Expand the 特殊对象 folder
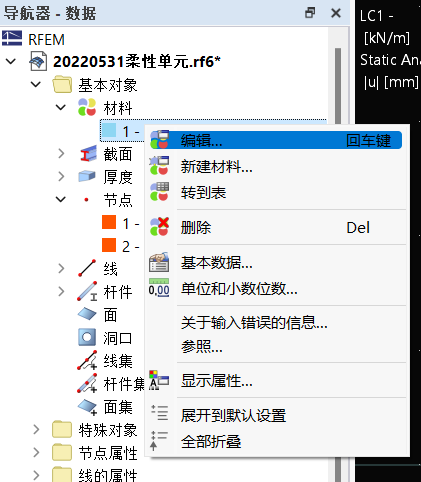This screenshot has height=482, width=421. [x=36, y=430]
